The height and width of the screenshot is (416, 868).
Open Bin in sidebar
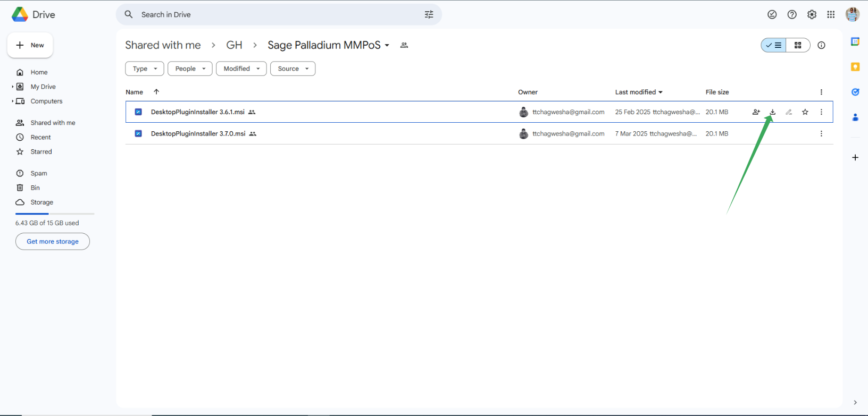tap(35, 188)
